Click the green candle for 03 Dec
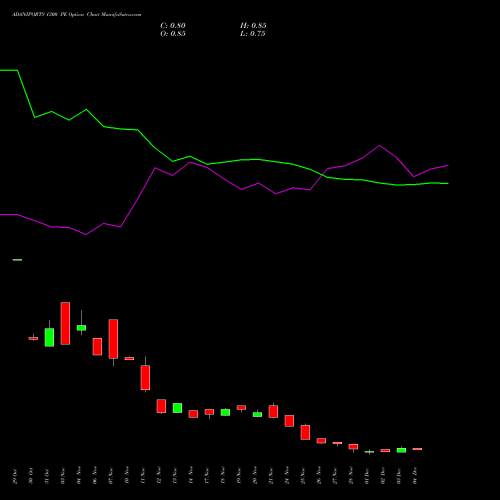This screenshot has width=500, height=500. pos(401,450)
